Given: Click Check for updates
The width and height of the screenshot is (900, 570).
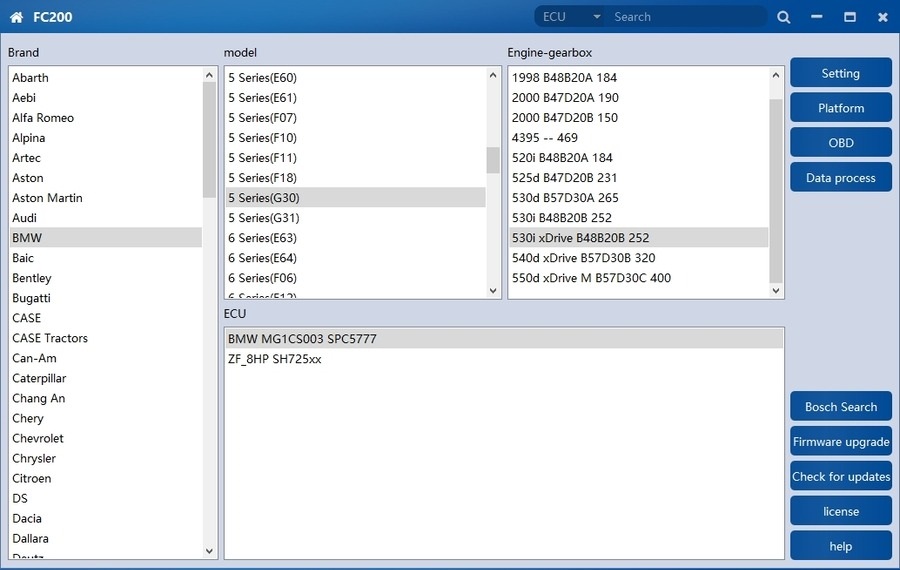Looking at the screenshot, I should tap(840, 477).
